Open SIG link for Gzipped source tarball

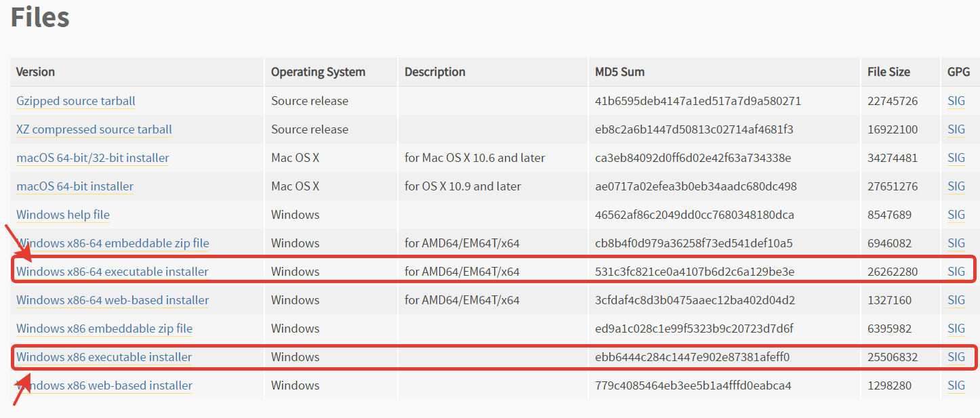[x=956, y=101]
